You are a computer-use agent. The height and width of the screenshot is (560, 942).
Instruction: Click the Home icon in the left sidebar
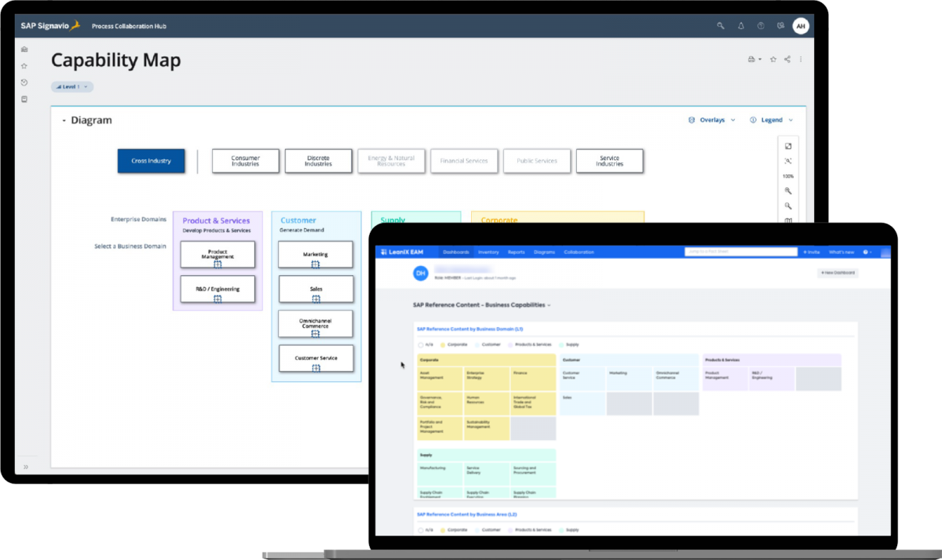24,49
